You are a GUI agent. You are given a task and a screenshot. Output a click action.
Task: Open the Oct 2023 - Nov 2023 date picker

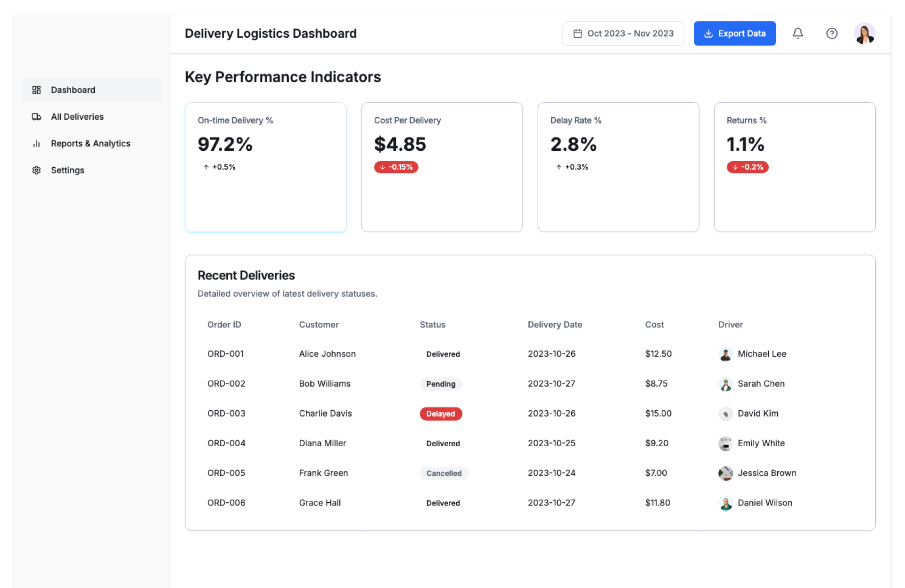click(623, 33)
